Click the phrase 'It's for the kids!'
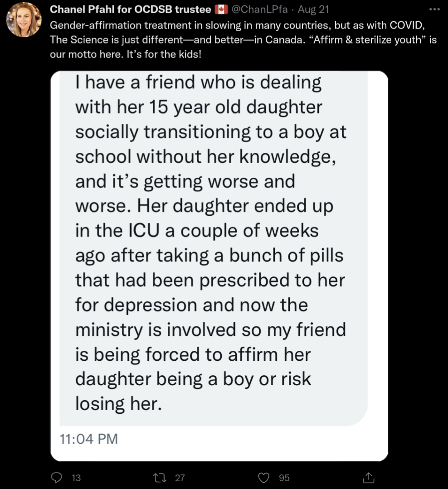Image resolution: width=448 pixels, height=489 pixels. point(164,54)
